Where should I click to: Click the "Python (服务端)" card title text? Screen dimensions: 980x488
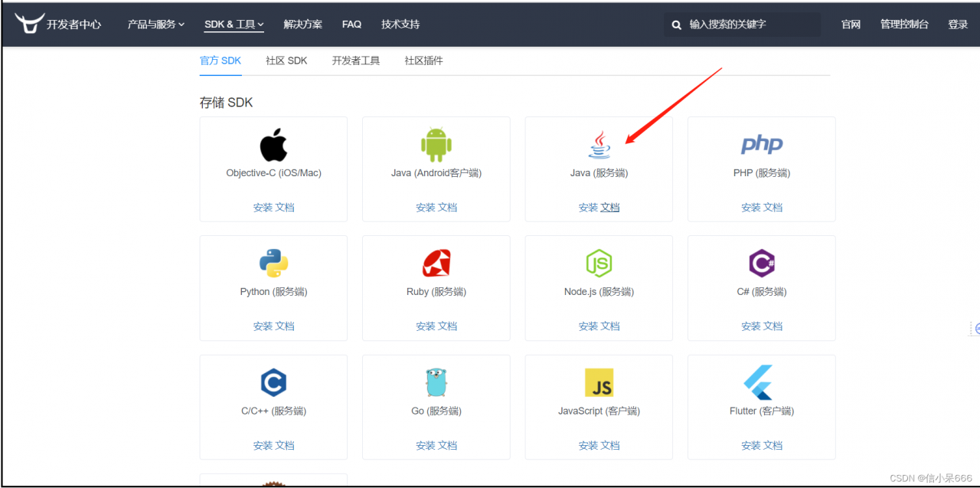click(273, 292)
